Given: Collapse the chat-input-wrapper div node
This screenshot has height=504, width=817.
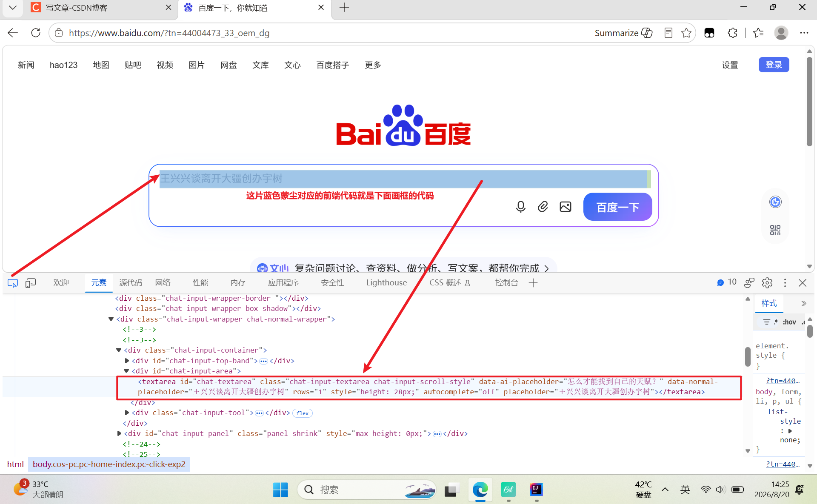Looking at the screenshot, I should point(111,319).
